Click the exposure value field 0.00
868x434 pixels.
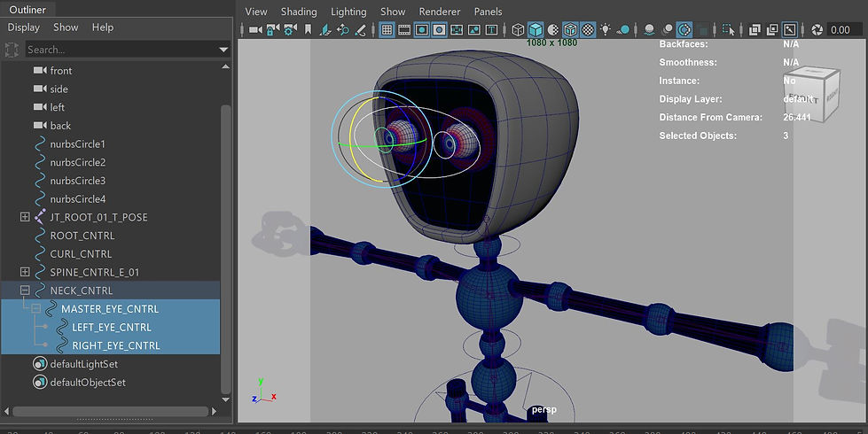coord(843,30)
